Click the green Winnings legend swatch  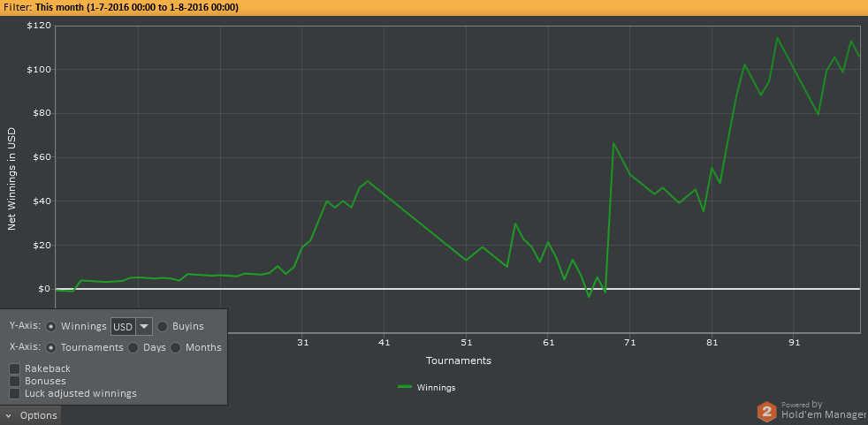[x=405, y=387]
